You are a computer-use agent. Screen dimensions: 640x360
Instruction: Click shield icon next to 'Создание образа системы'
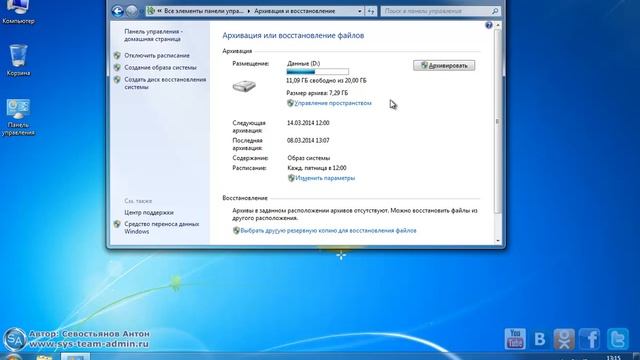tap(117, 67)
